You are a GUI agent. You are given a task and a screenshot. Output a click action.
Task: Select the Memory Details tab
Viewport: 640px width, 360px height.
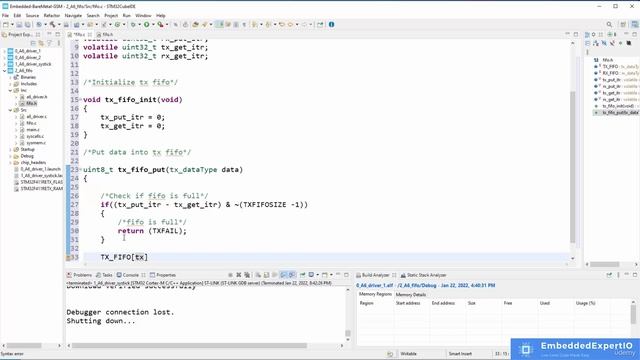(x=411, y=295)
